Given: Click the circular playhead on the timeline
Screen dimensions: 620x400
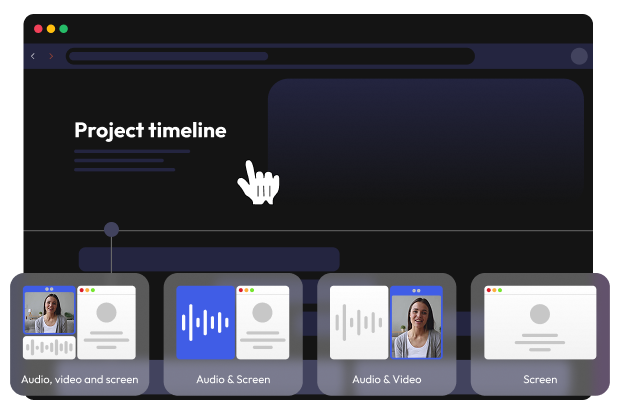Looking at the screenshot, I should click(x=111, y=230).
